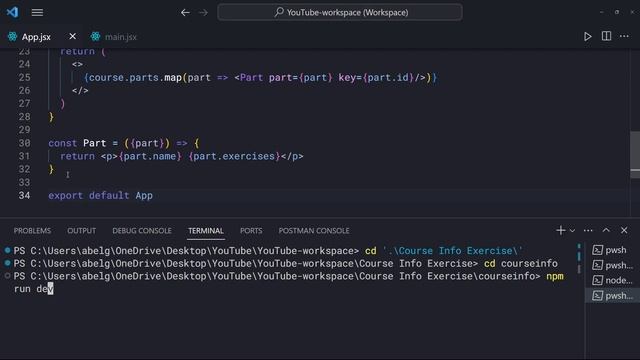
Task: Click the node terminal's shell icon
Action: [598, 280]
